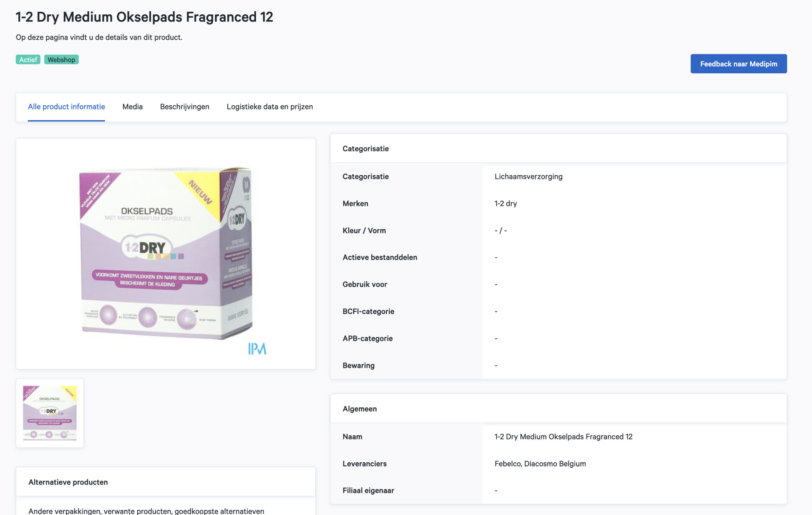Click the Leveranciers label
The height and width of the screenshot is (515, 812).
point(364,463)
